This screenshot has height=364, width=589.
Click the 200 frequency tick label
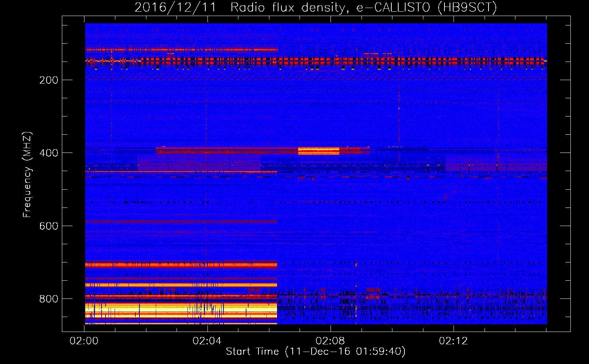tap(49, 80)
